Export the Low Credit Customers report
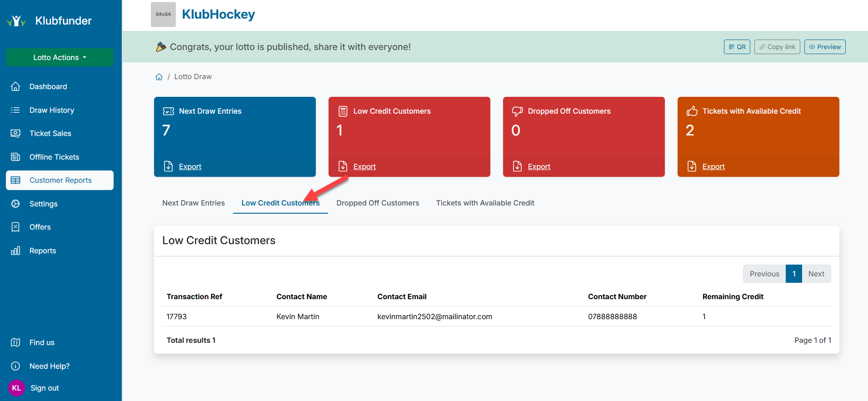Viewport: 868px width, 401px height. click(x=364, y=166)
